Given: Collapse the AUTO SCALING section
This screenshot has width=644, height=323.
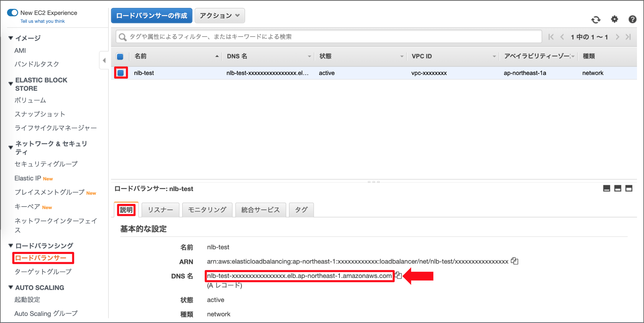Looking at the screenshot, I should coord(11,287).
